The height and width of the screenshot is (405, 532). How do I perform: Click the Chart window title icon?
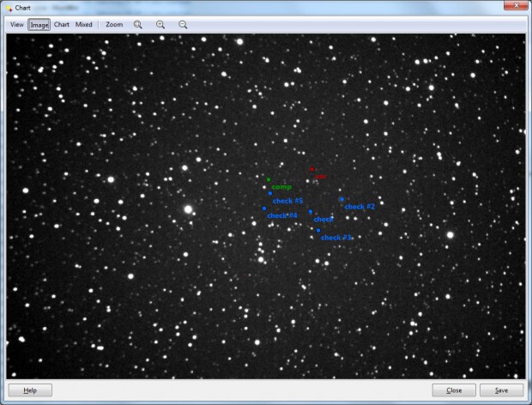point(9,8)
